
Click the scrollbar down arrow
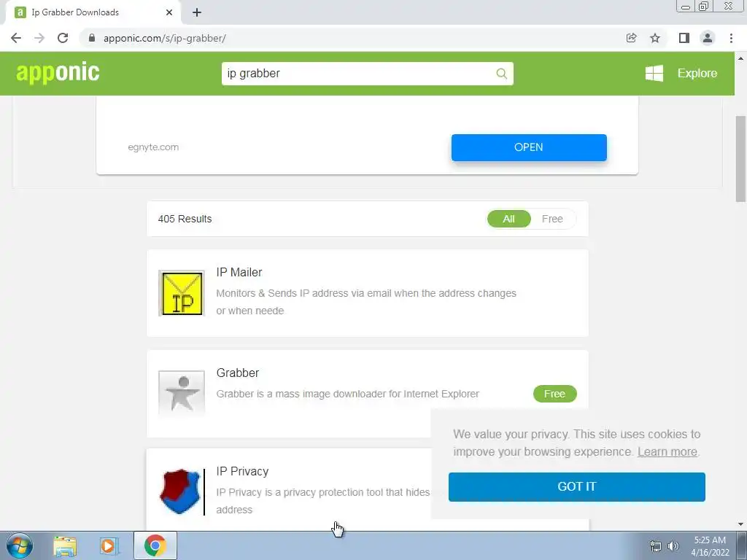pos(740,524)
